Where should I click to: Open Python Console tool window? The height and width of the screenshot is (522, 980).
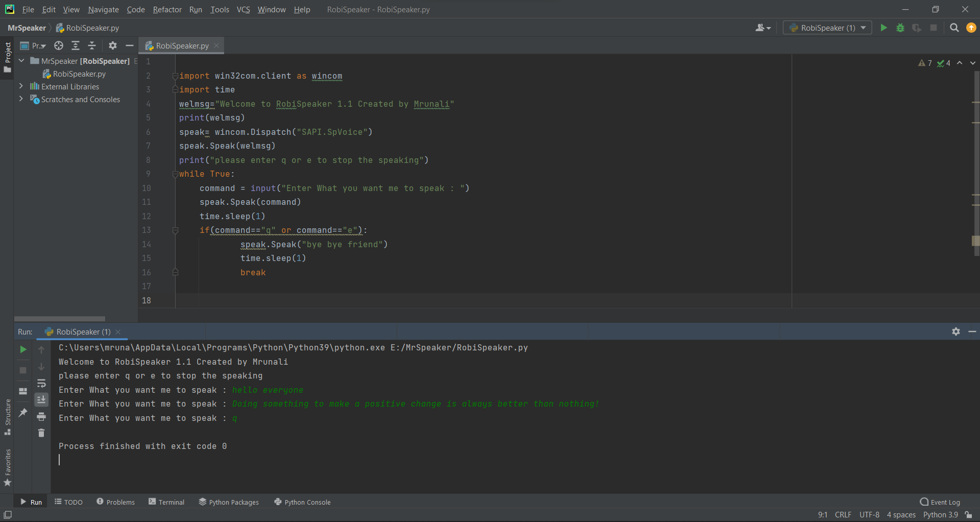pos(302,502)
